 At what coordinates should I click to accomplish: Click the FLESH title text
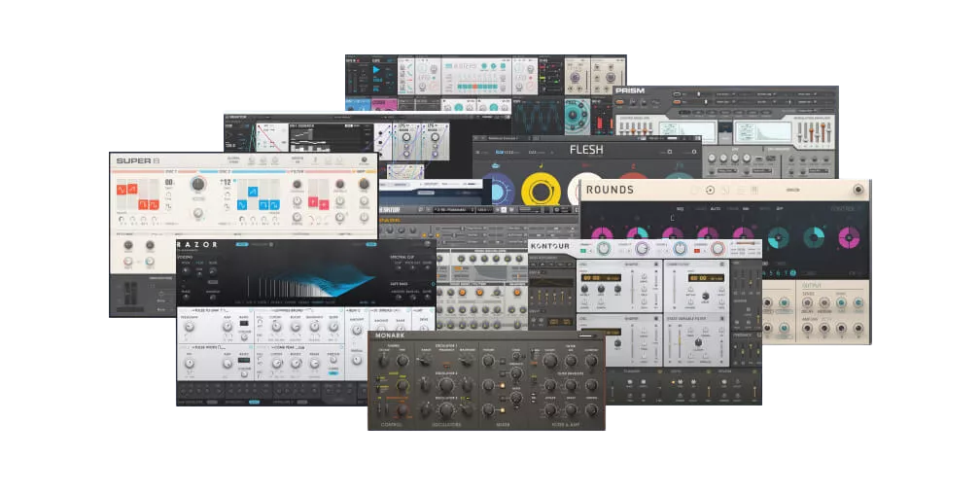[586, 150]
